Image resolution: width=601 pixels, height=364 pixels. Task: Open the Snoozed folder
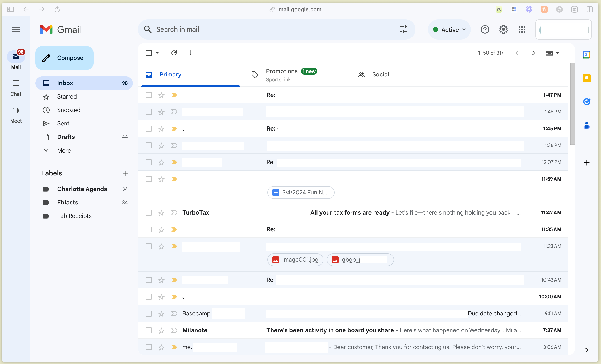[84, 110]
